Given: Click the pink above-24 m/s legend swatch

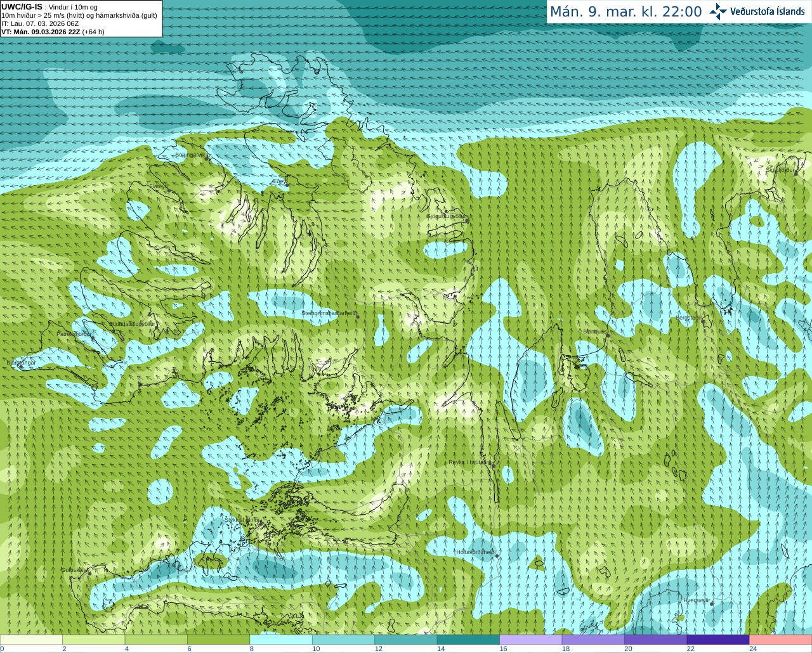Looking at the screenshot, I should click(x=780, y=640).
